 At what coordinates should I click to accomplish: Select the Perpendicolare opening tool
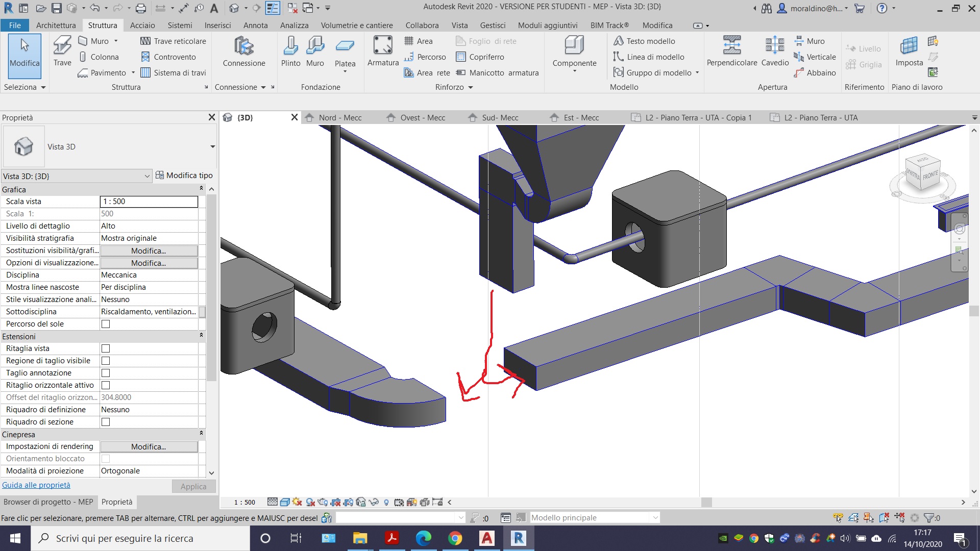731,51
